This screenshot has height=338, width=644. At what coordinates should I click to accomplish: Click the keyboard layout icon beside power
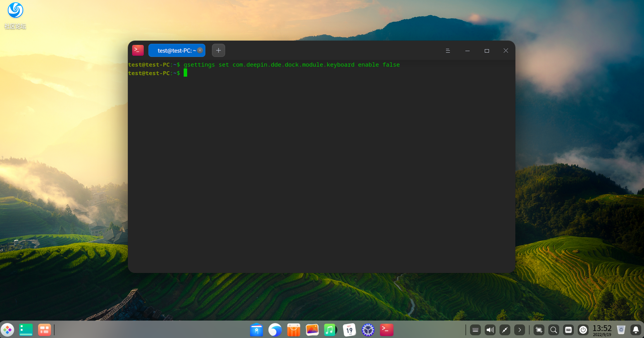(x=568, y=330)
